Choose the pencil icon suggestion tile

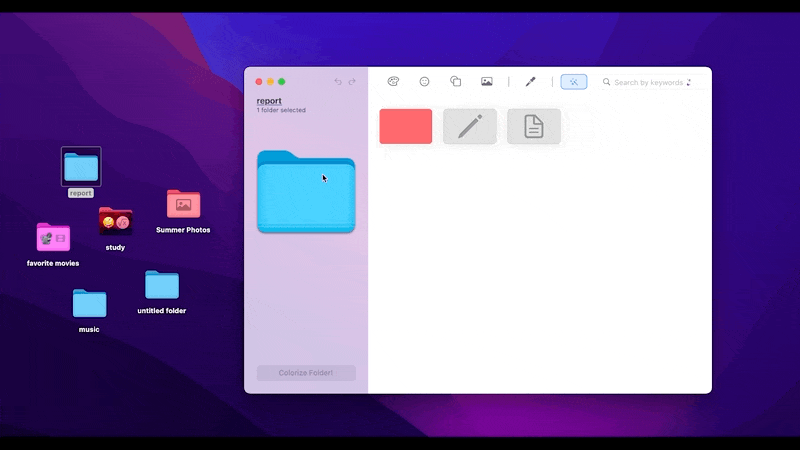click(470, 126)
